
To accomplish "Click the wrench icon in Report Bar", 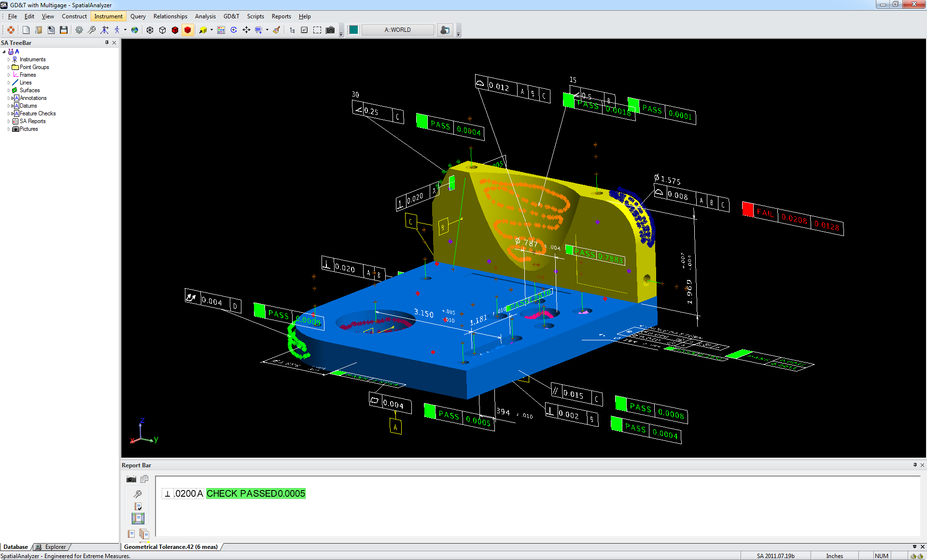I will 138,494.
